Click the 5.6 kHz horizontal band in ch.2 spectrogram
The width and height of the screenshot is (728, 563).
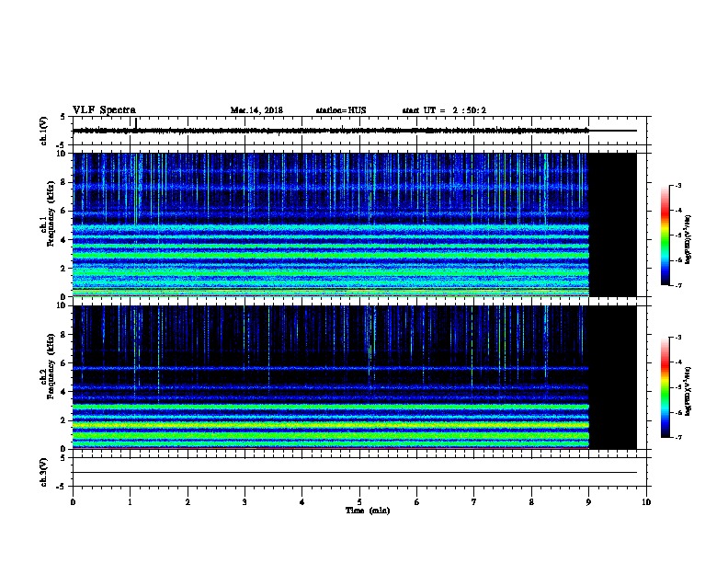tap(331, 368)
